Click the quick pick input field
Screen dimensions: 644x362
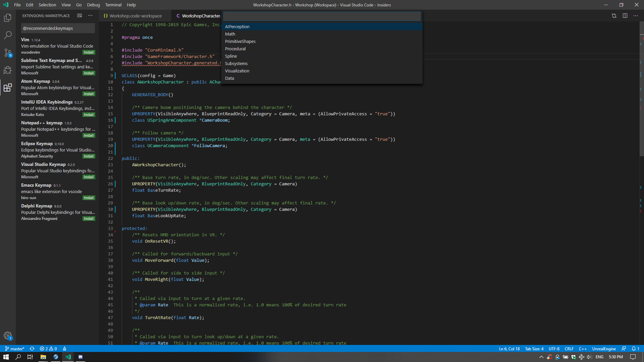click(321, 16)
